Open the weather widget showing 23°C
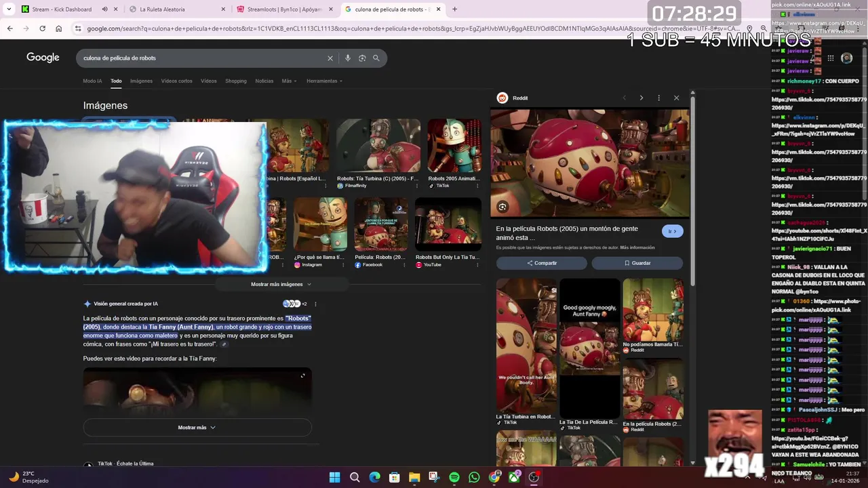Screen dimensions: 868x488 [x=29, y=477]
